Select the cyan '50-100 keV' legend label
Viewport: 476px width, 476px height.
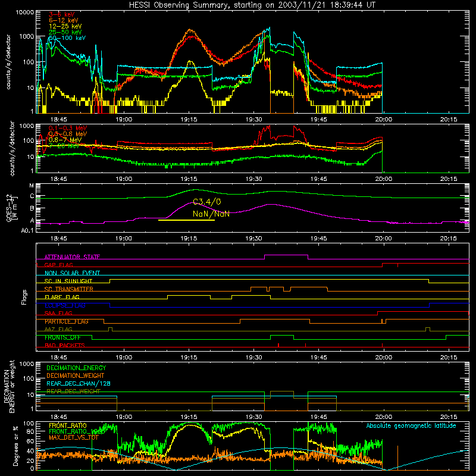[x=67, y=38]
